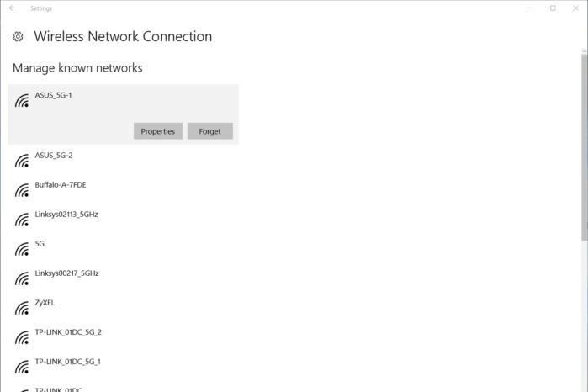Image resolution: width=588 pixels, height=392 pixels.
Task: Select the TP-LINK_01DC_5G_1 network
Action: click(68, 362)
